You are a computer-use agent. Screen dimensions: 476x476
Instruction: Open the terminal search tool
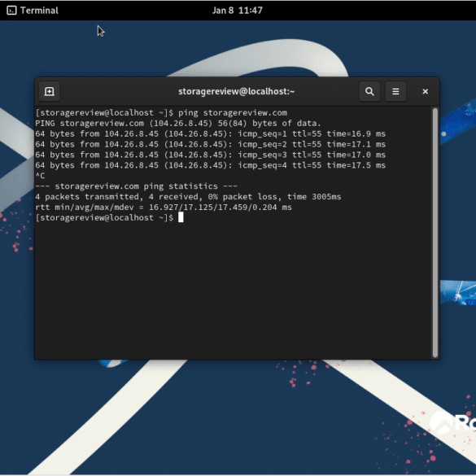click(x=369, y=91)
